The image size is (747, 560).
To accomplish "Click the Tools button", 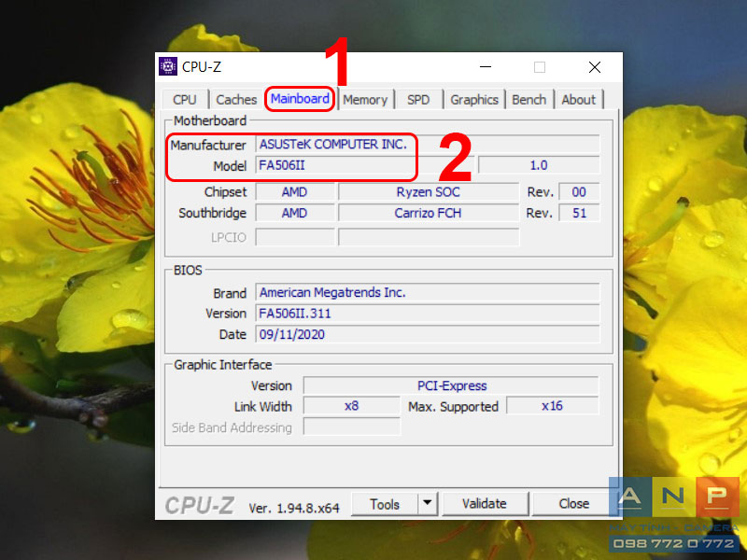I will pyautogui.click(x=385, y=503).
